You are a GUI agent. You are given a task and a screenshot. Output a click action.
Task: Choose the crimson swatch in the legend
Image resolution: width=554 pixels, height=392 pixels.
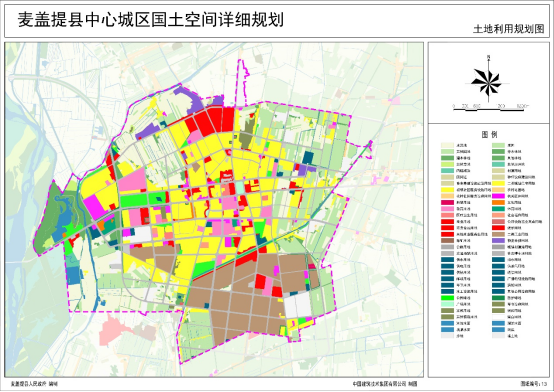[447, 202]
